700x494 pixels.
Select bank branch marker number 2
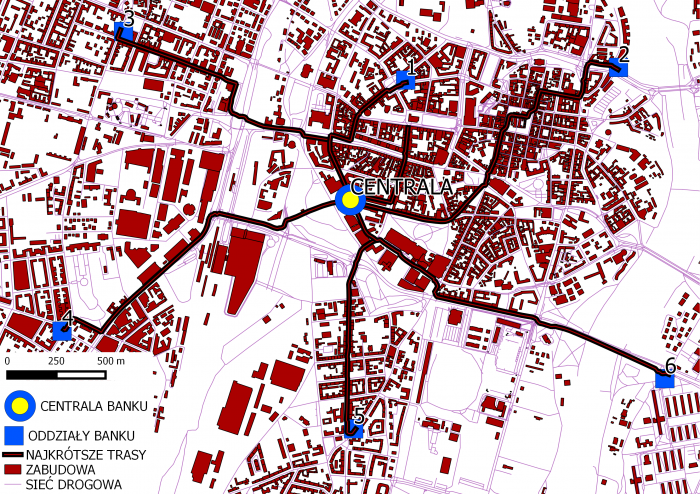pos(619,67)
